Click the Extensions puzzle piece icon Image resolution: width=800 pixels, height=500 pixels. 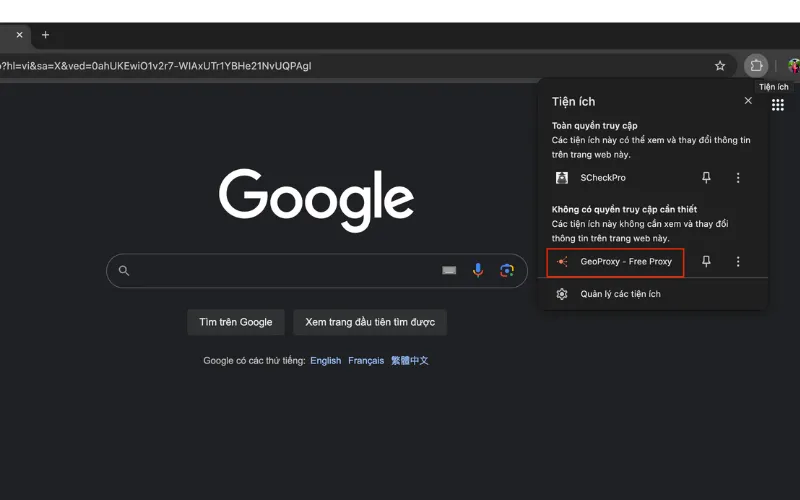point(756,65)
